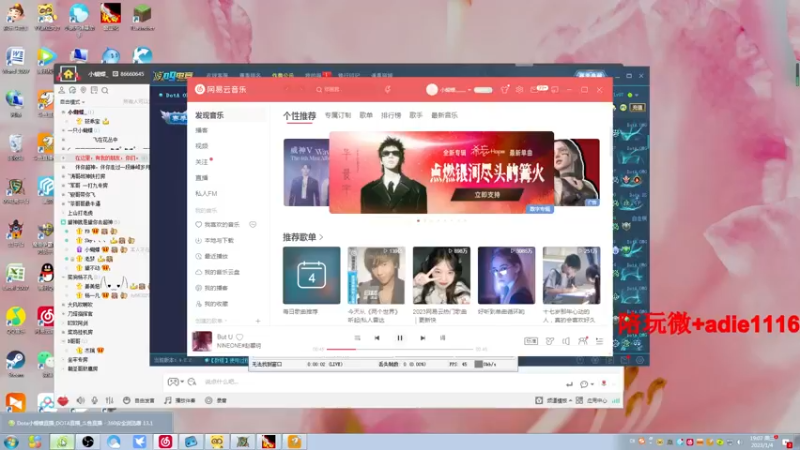Open the listen together icon in player bar

(583, 341)
